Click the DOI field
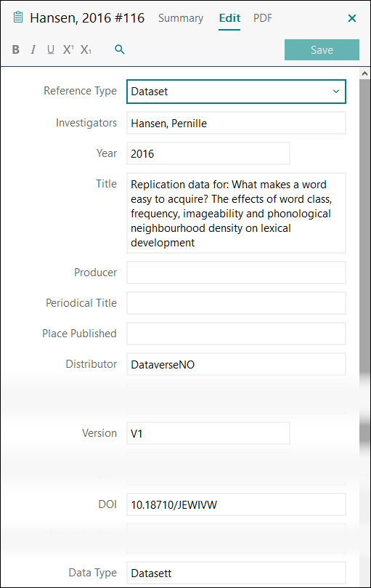This screenshot has width=371, height=588. pos(236,504)
